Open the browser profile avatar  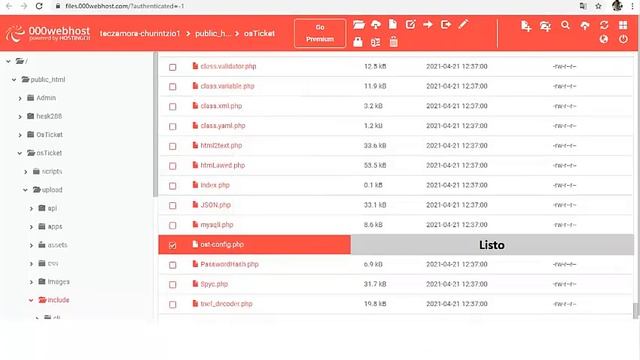(x=617, y=6)
